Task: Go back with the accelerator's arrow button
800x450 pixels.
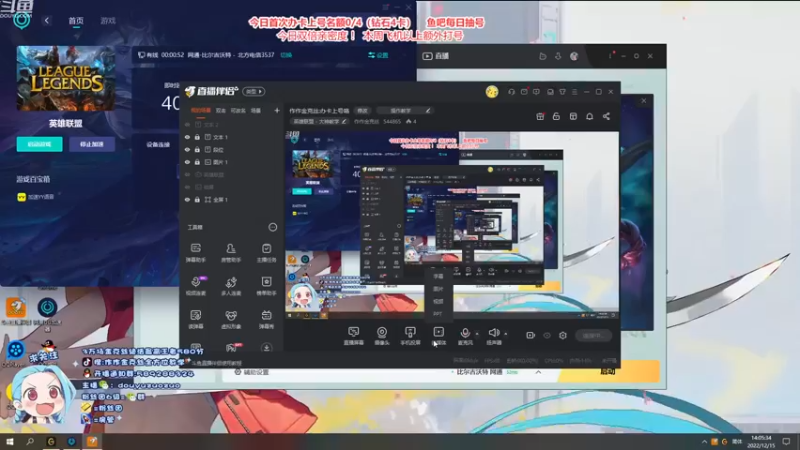Action: coord(47,20)
